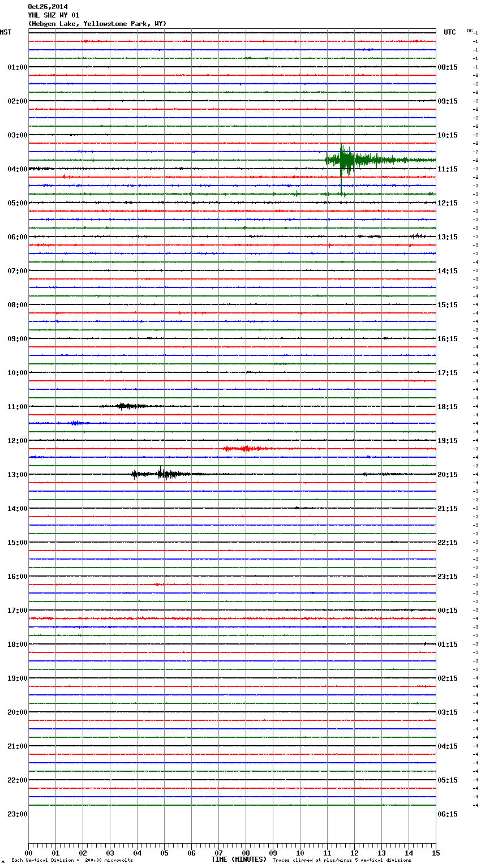The height and width of the screenshot is (868, 481).
Task: Click the 200.00 microvolts vertical division note
Action: click(x=72, y=861)
